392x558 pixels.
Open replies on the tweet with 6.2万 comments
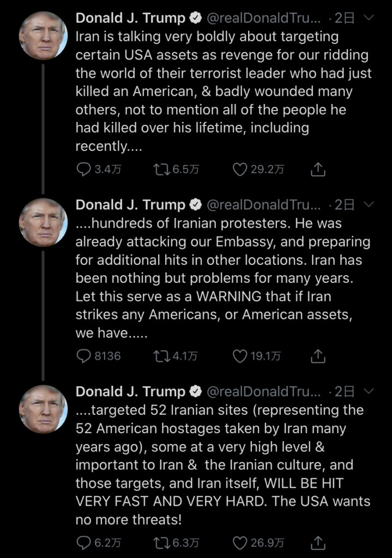[x=83, y=543]
